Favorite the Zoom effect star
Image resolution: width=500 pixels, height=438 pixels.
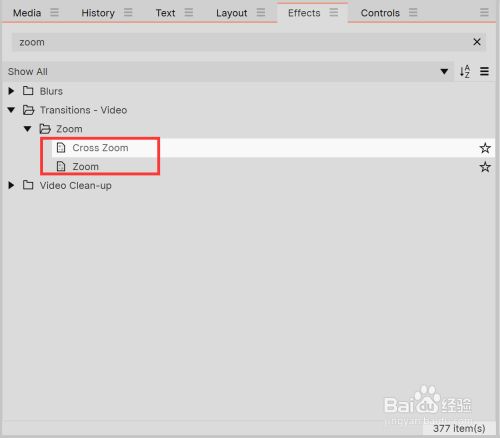[x=485, y=167]
